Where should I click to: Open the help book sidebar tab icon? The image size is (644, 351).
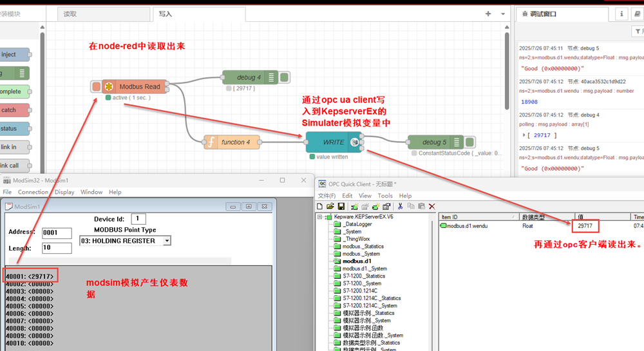coord(637,14)
